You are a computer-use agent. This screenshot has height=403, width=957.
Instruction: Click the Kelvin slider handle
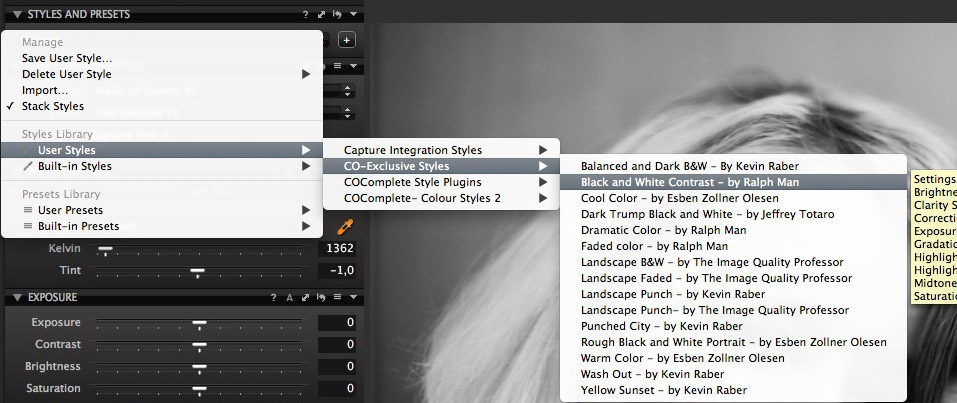click(106, 249)
